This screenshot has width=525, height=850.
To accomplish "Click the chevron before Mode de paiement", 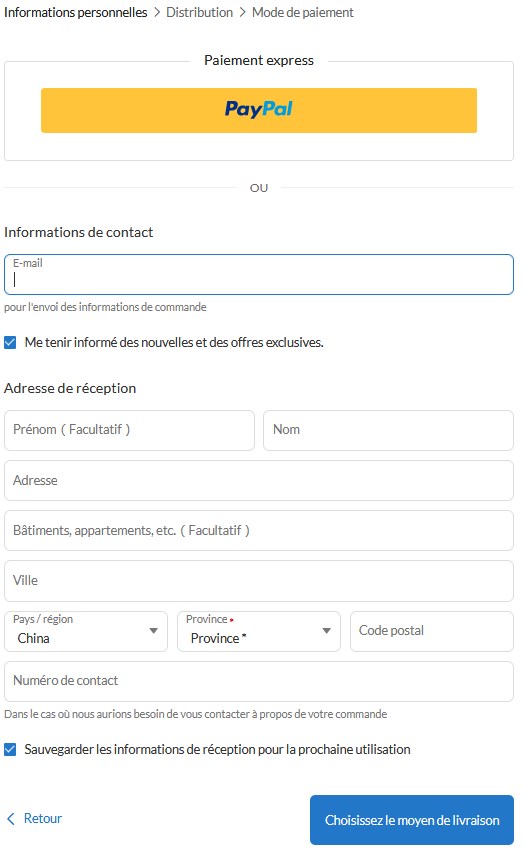I will click(242, 12).
